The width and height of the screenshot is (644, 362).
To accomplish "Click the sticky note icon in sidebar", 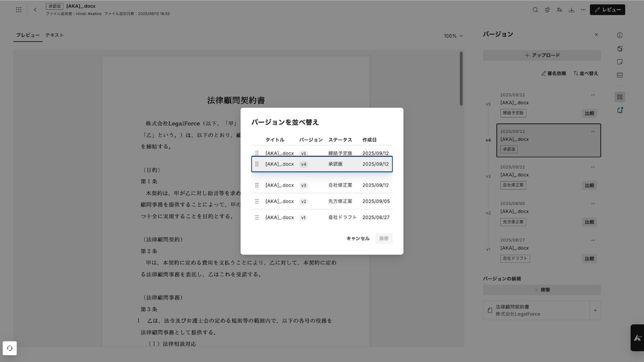I will [620, 62].
